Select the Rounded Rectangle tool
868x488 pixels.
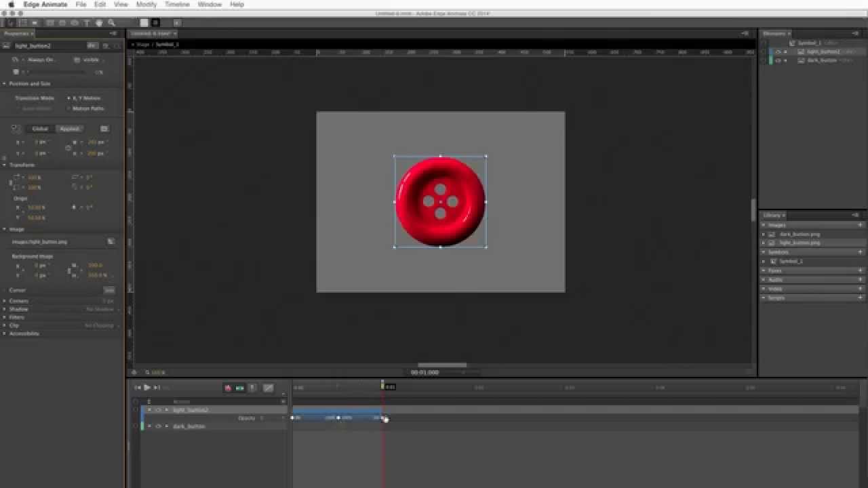pos(62,23)
